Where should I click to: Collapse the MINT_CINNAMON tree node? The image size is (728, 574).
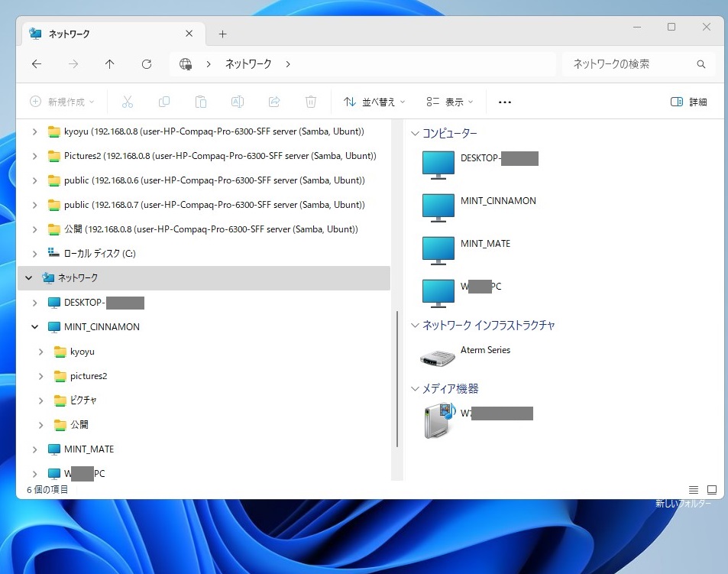click(34, 327)
